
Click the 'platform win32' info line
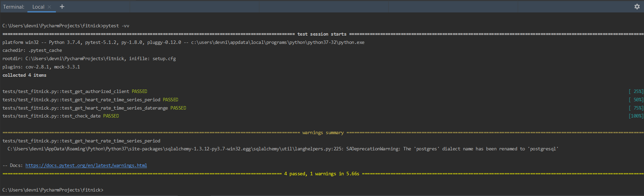coord(184,42)
